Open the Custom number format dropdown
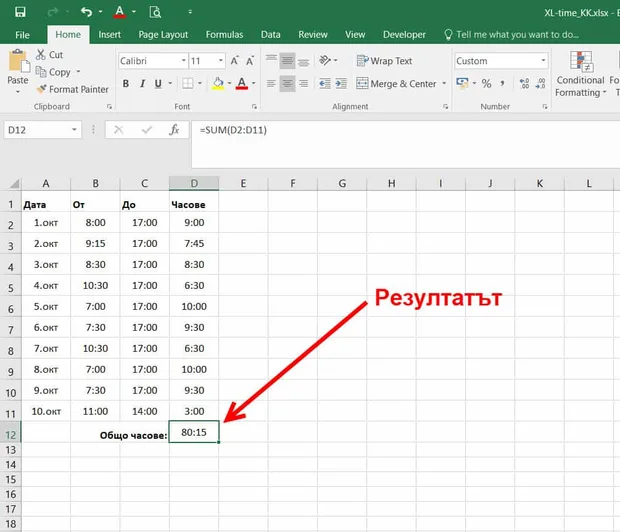The image size is (620, 532). [543, 61]
